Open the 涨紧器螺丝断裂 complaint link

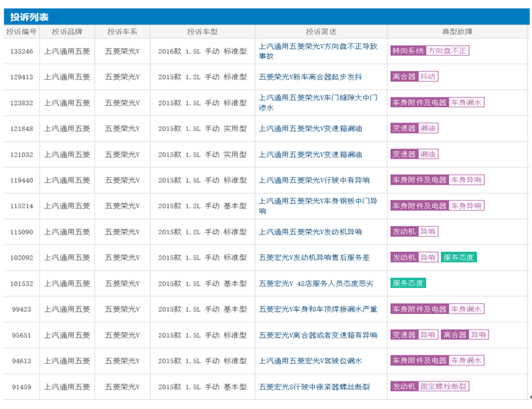(x=315, y=387)
